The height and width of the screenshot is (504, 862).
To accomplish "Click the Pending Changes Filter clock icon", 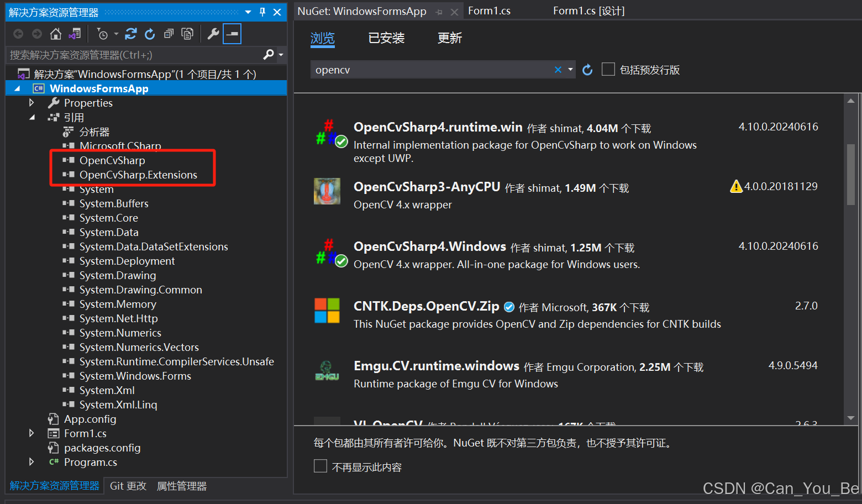I will pos(102,33).
